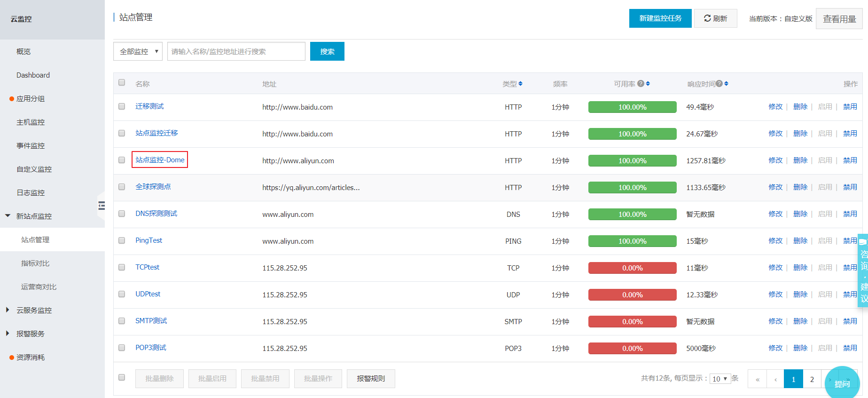Click the 全球探测点 task link

point(153,187)
